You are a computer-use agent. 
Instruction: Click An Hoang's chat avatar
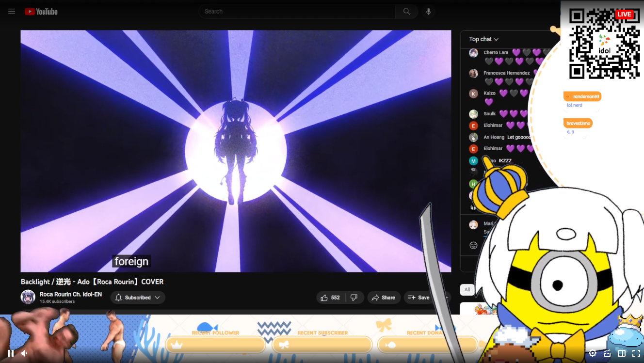click(474, 137)
